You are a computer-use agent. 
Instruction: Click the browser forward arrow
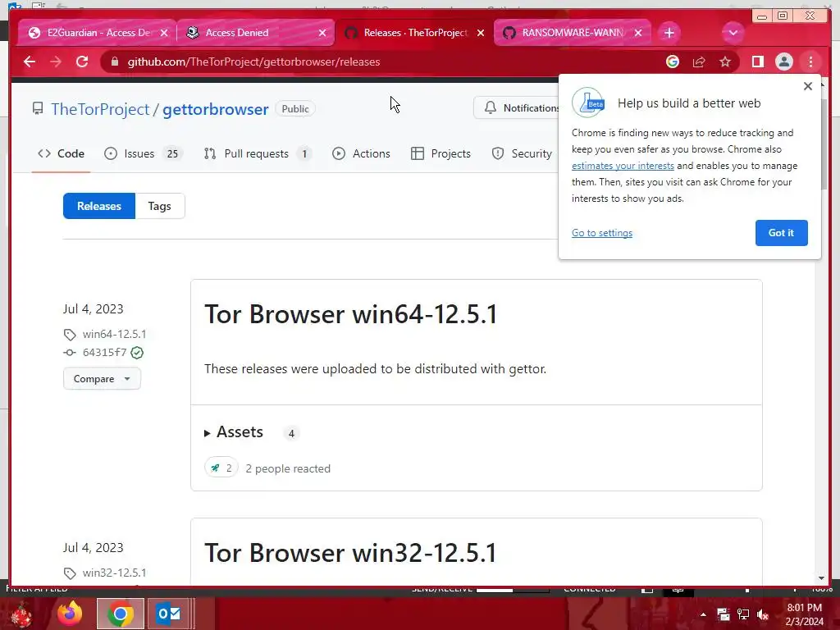(x=56, y=62)
